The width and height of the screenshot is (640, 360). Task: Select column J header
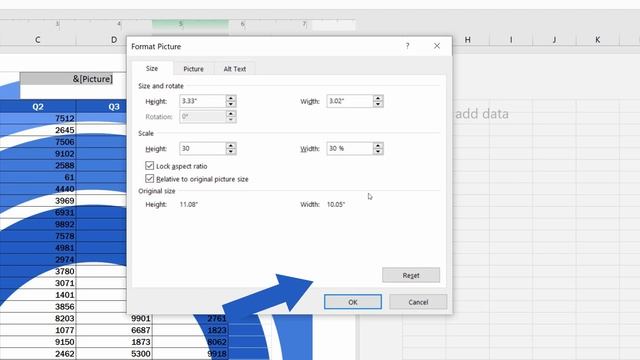coord(554,40)
